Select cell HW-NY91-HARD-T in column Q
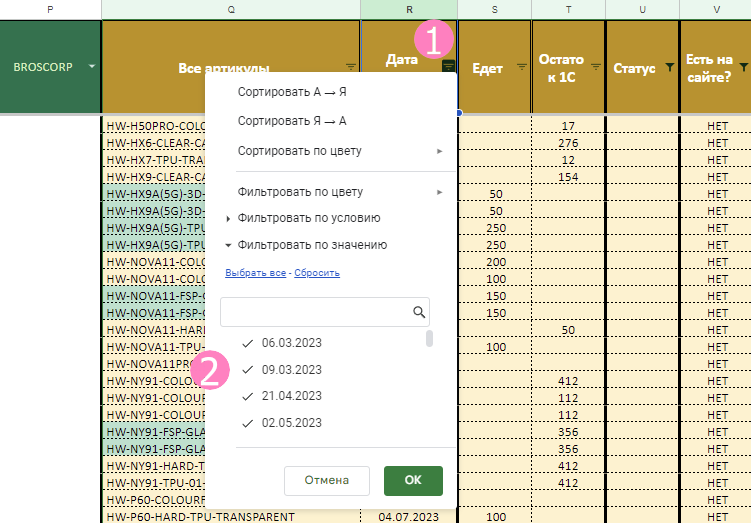The width and height of the screenshot is (751, 523). [x=154, y=466]
